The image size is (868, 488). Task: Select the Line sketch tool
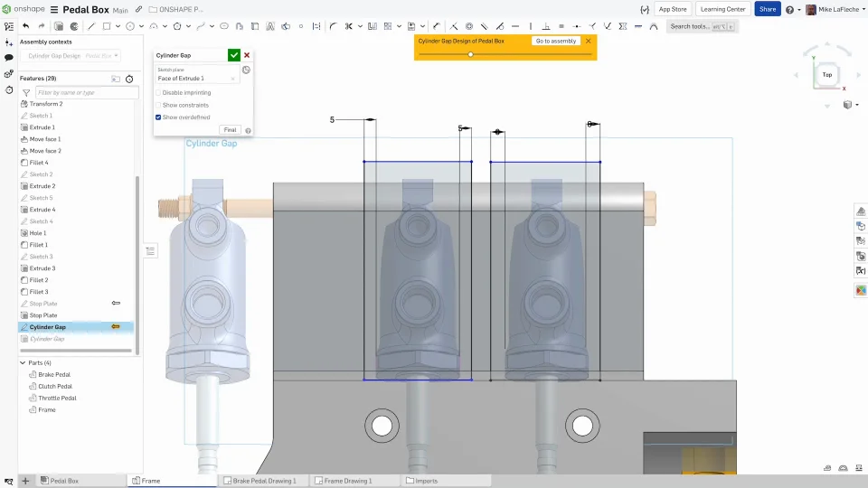pyautogui.click(x=91, y=26)
